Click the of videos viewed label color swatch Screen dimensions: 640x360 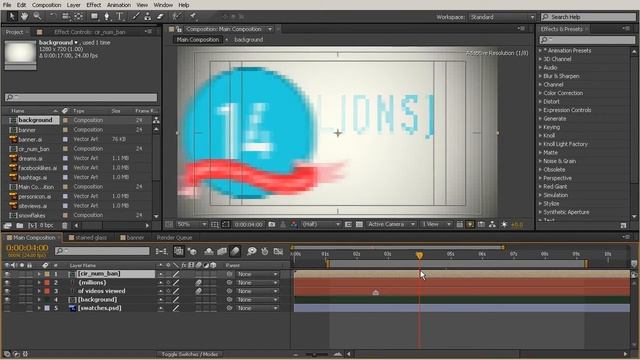[47, 291]
